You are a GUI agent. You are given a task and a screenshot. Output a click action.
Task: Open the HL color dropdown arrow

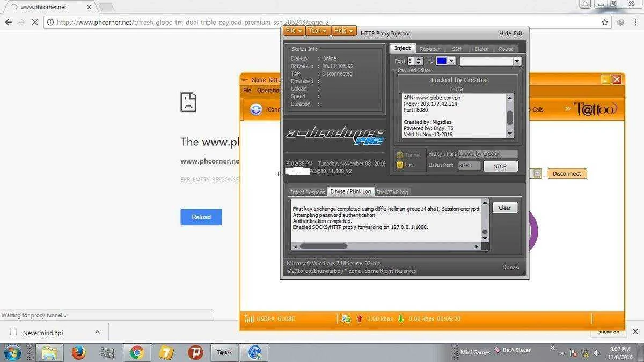pyautogui.click(x=451, y=61)
